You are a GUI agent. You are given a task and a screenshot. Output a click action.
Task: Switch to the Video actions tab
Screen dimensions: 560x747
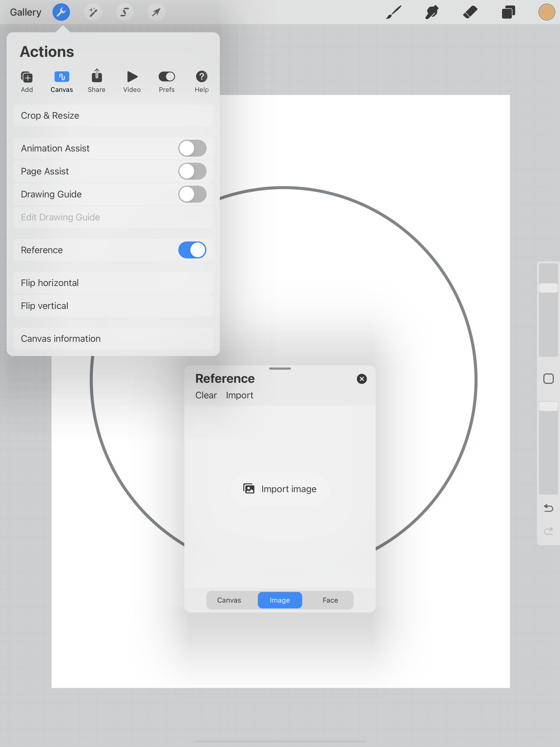[132, 82]
